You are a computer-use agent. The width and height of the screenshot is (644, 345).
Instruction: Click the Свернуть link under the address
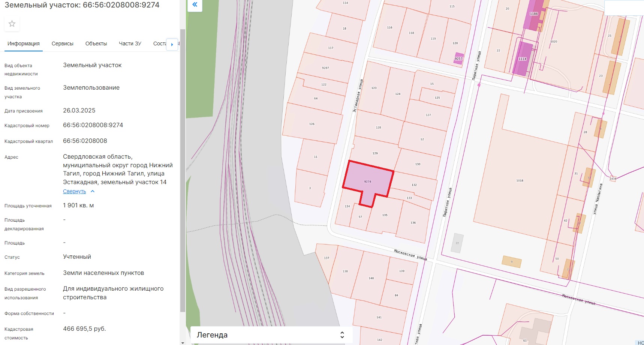coord(74,191)
